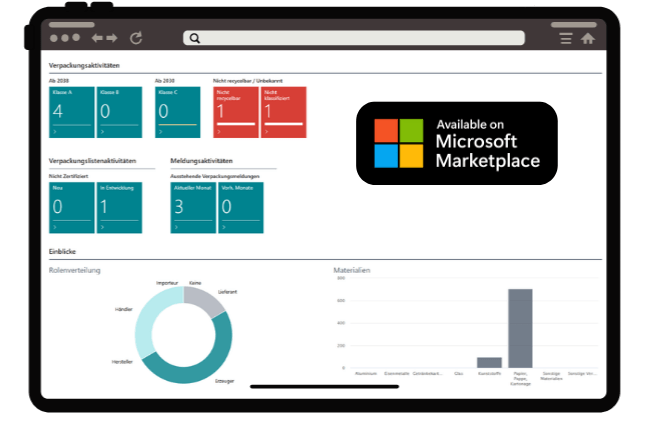The image size is (646, 421).
Task: Click the Verpackungslistenaktivitäten heading
Action: pyautogui.click(x=92, y=161)
